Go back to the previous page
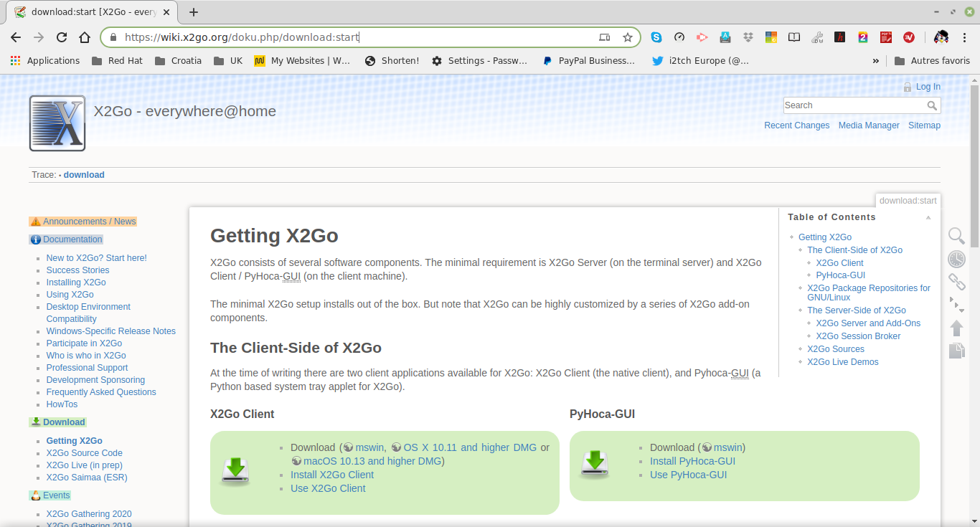This screenshot has width=980, height=527. tap(16, 37)
